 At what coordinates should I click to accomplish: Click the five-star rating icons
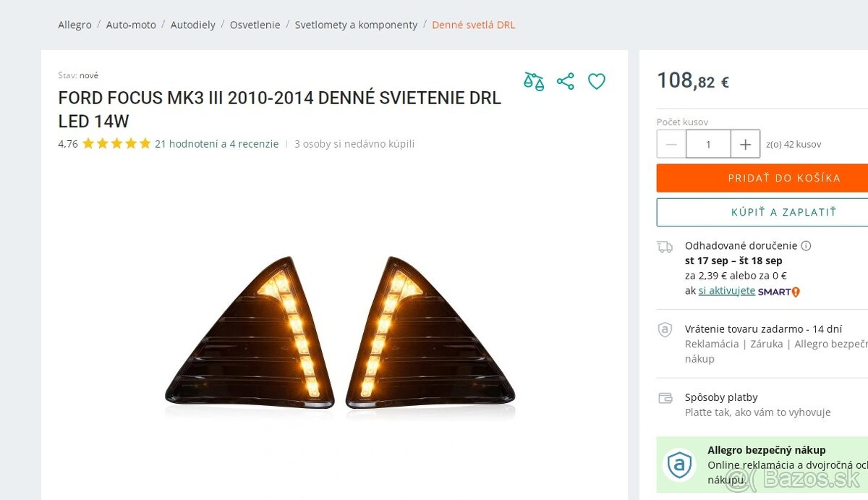[116, 144]
